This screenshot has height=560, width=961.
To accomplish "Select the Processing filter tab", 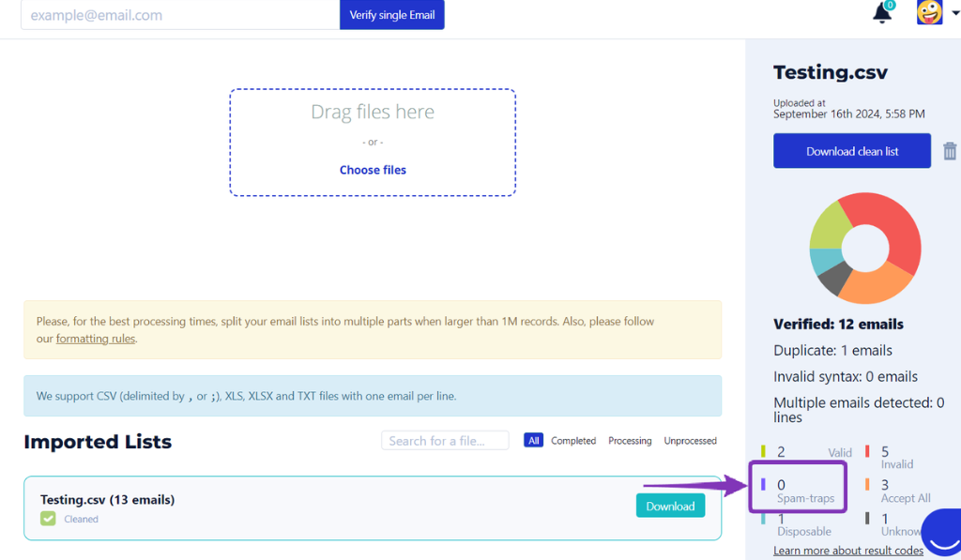I will [x=630, y=441].
